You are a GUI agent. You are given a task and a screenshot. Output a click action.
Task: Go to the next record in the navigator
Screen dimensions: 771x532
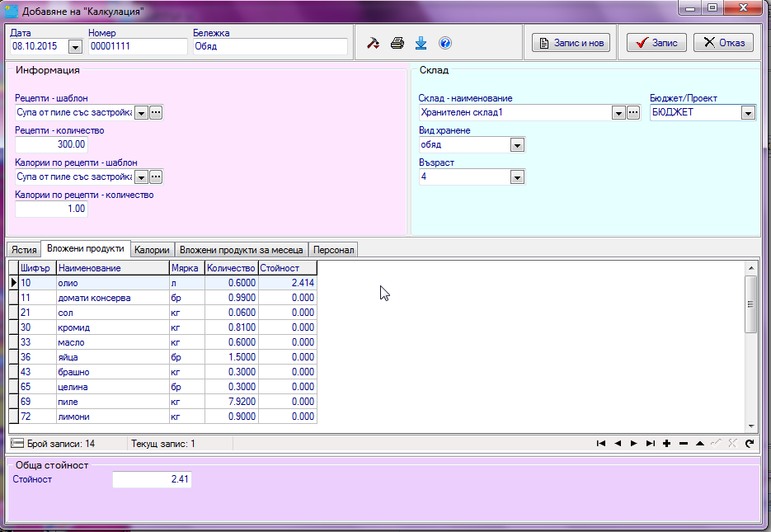pyautogui.click(x=634, y=444)
